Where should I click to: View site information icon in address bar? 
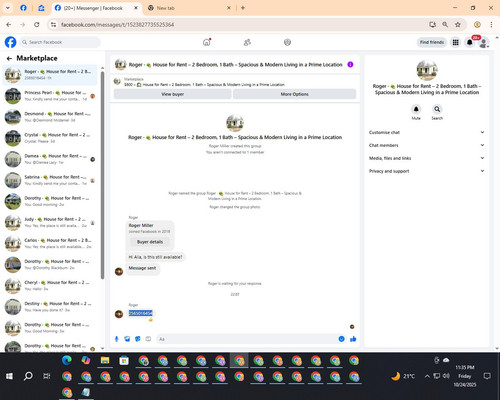click(53, 25)
